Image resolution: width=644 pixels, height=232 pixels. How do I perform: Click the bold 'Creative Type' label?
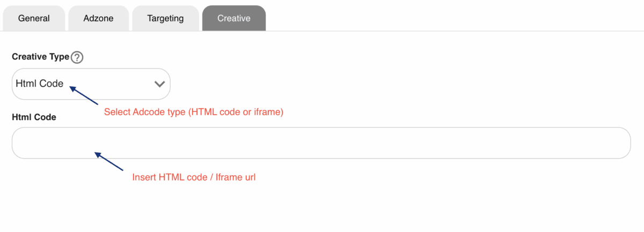pos(40,56)
